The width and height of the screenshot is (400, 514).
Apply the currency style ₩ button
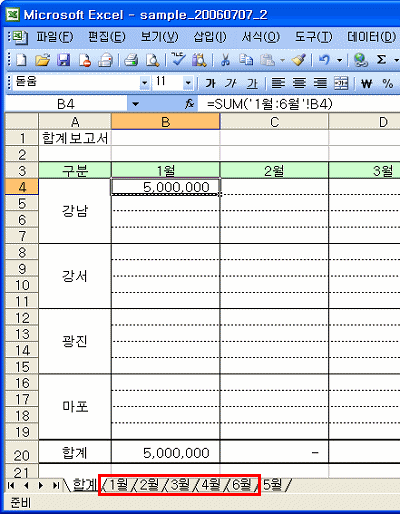(x=366, y=83)
